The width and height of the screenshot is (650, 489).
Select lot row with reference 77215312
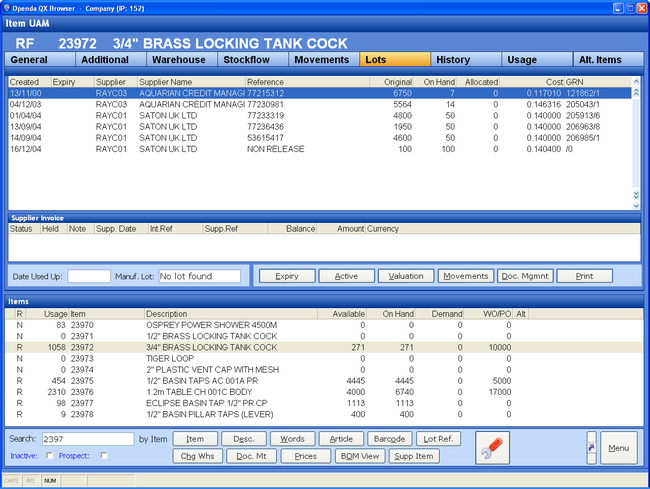(x=320, y=93)
